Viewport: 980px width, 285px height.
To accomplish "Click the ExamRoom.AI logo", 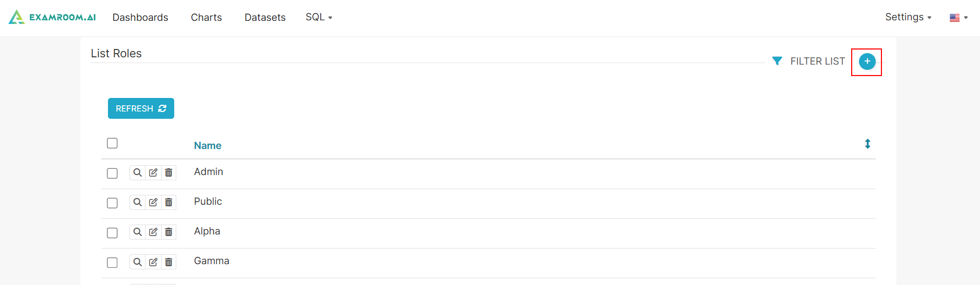I will tap(52, 17).
